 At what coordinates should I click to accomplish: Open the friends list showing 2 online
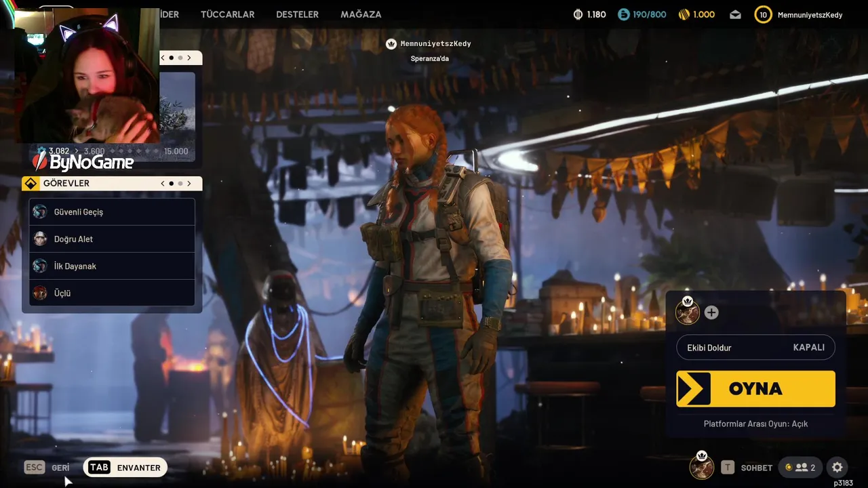click(x=800, y=468)
